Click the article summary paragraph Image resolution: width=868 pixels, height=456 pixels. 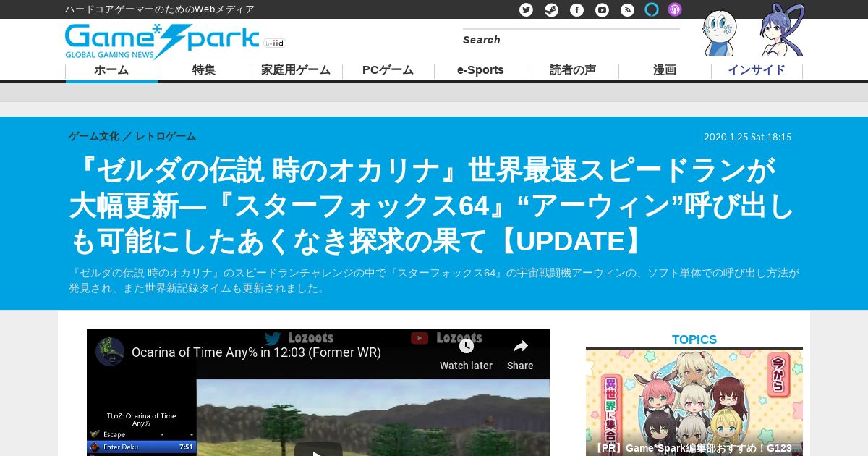(434, 280)
